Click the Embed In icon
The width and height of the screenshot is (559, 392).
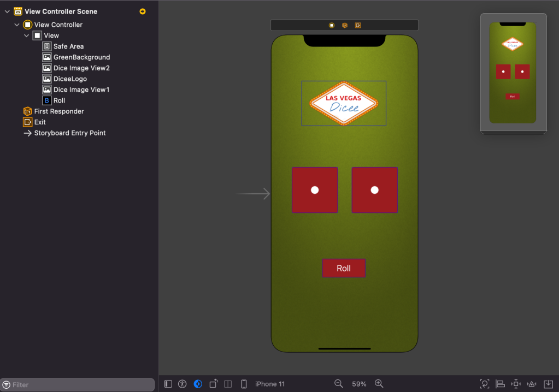[x=548, y=384]
